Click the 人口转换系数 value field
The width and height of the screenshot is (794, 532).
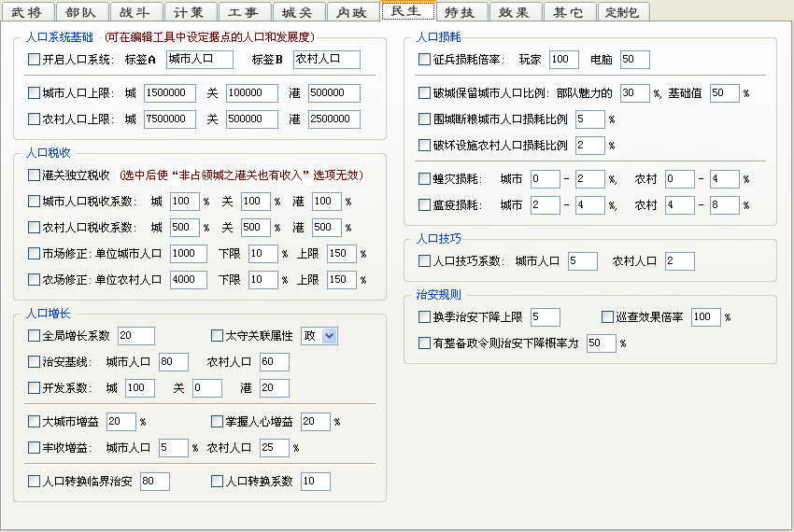pos(316,481)
